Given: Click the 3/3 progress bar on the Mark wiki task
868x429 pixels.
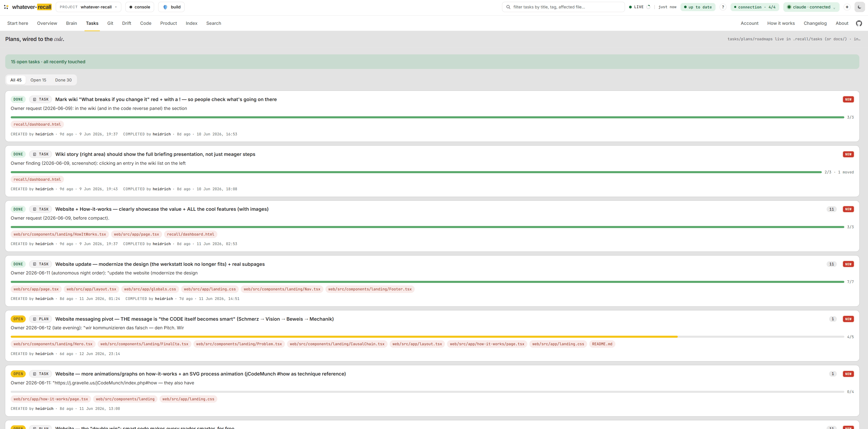Looking at the screenshot, I should pos(427,117).
